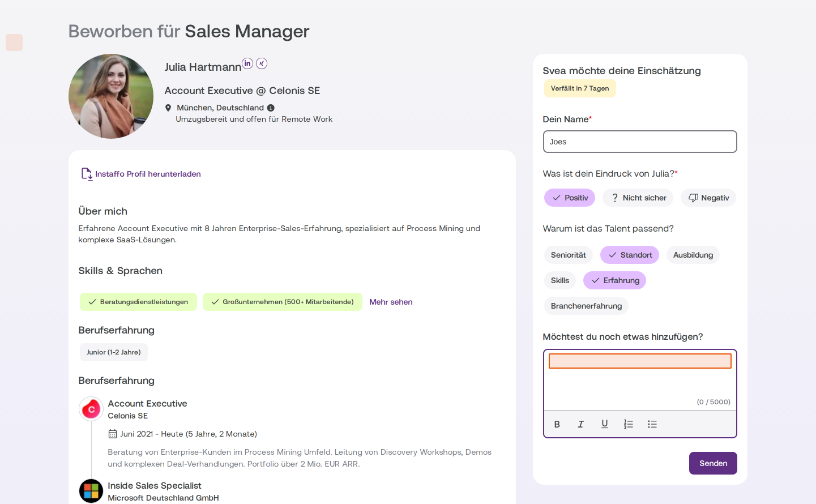Toggle underline formatting in the comment editor

click(x=605, y=424)
